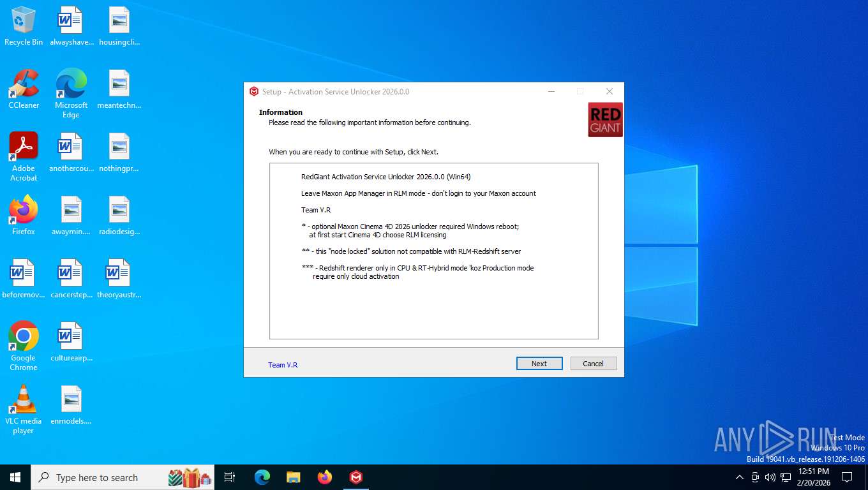Click the Maxon setup taskbar icon
The width and height of the screenshot is (868, 490).
coord(356,477)
